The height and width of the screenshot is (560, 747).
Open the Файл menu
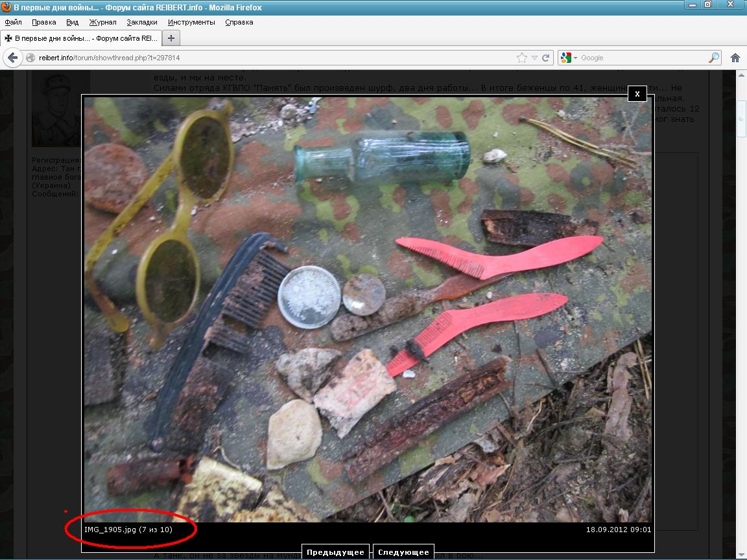[13, 22]
